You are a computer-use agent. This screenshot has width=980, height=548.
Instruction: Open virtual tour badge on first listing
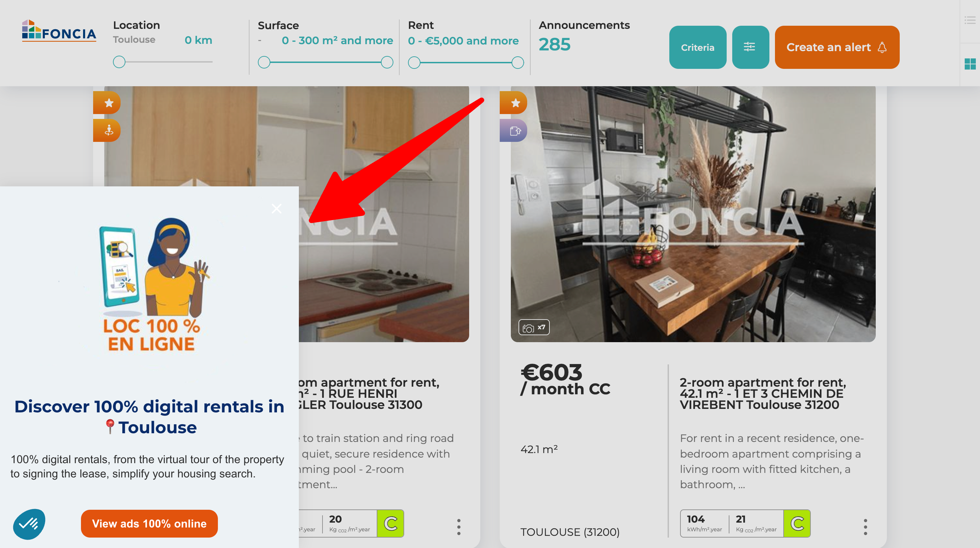click(108, 130)
